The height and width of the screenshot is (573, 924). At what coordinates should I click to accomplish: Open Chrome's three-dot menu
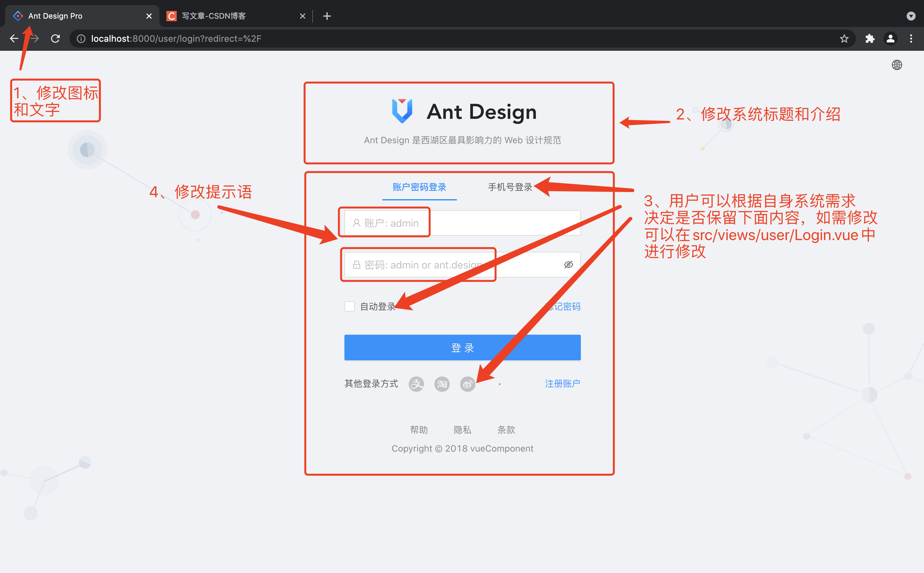point(911,38)
